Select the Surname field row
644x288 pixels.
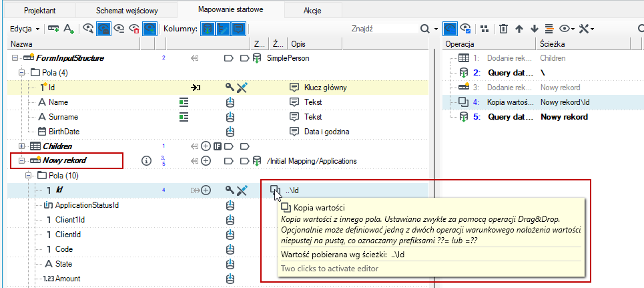(218, 117)
